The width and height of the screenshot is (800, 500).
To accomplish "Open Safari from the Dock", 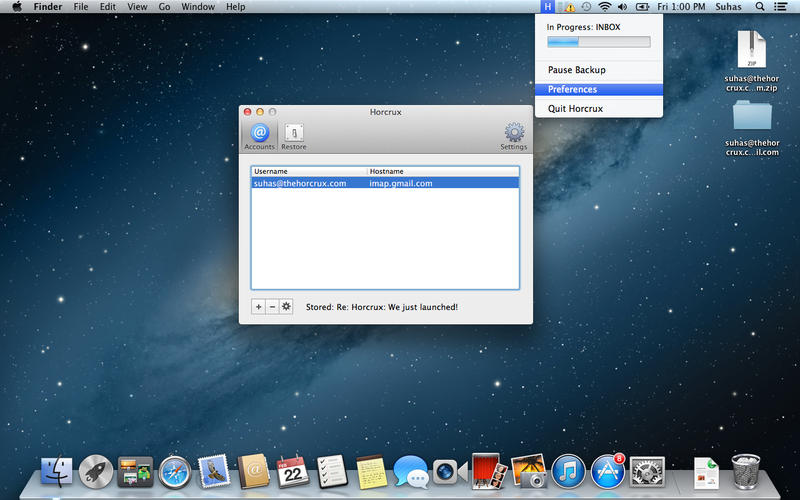I will click(x=174, y=471).
